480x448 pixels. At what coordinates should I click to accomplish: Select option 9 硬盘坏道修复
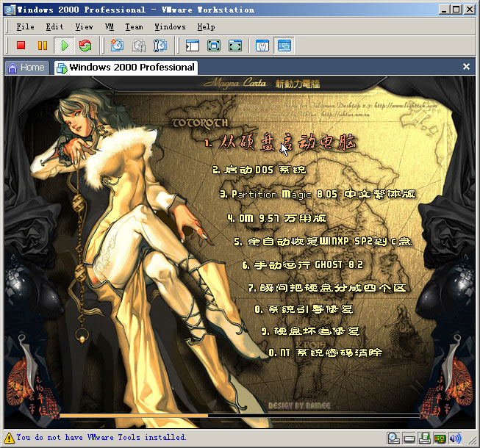310,331
